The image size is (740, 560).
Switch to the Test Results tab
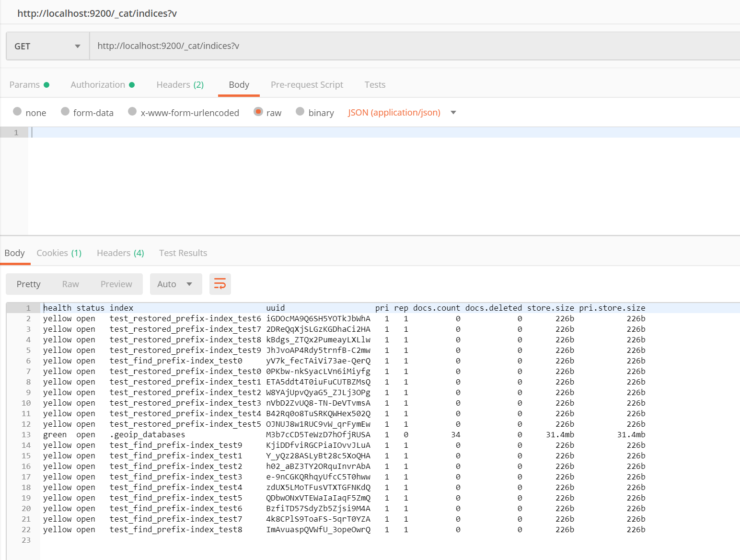coord(183,253)
